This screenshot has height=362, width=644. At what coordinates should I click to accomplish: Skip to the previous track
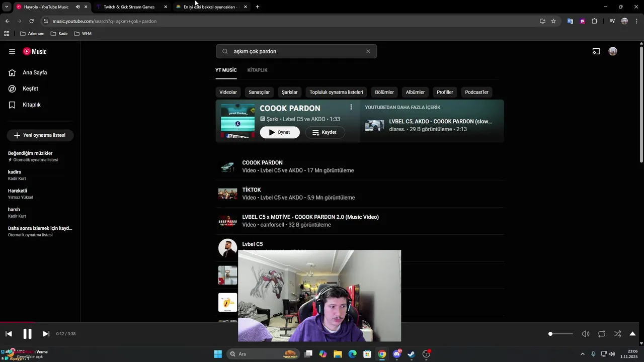pyautogui.click(x=9, y=334)
